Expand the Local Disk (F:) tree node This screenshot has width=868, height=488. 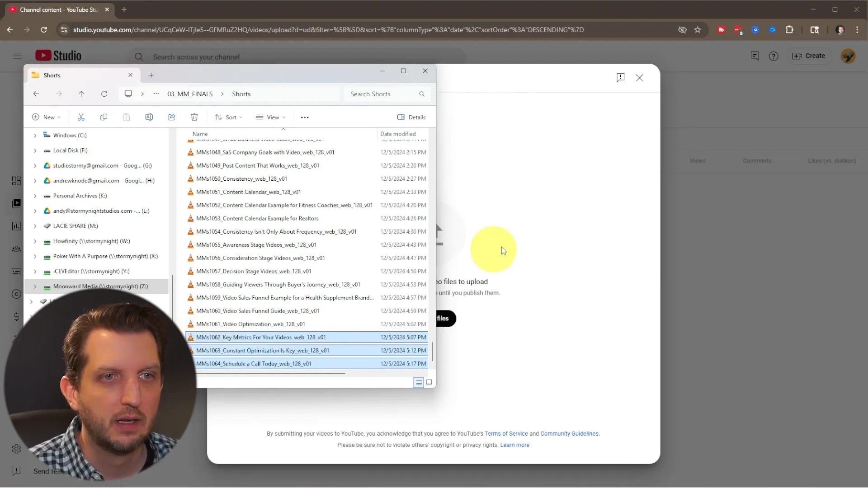tap(35, 150)
